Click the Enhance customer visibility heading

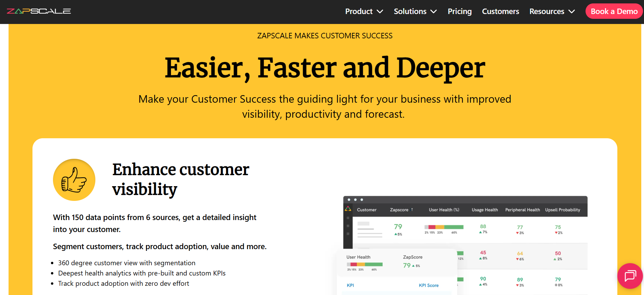180,179
